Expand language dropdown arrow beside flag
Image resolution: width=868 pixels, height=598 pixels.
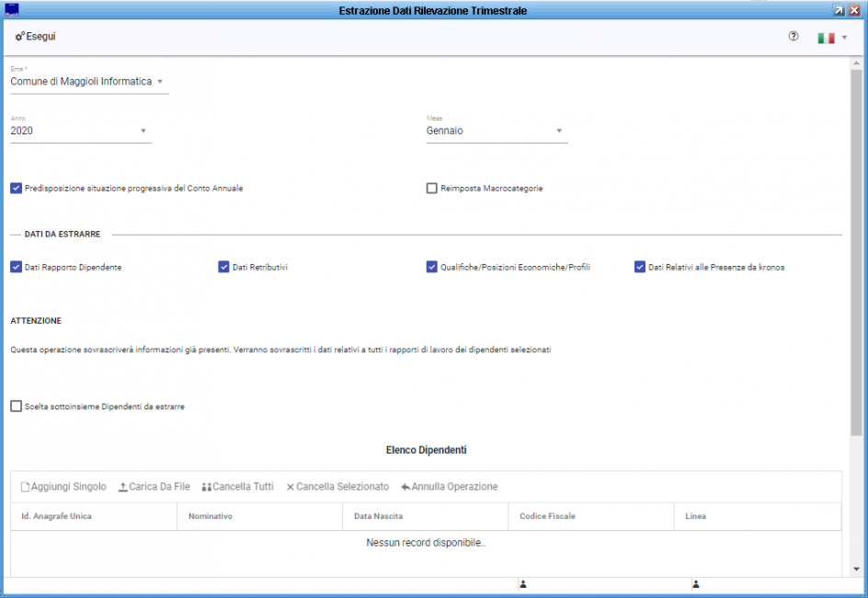click(844, 38)
